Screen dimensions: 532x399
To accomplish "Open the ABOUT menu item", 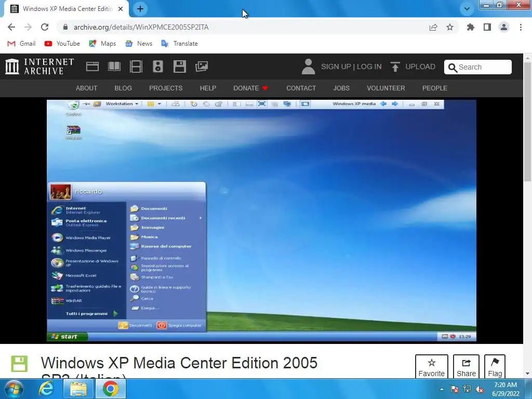I will 87,88.
